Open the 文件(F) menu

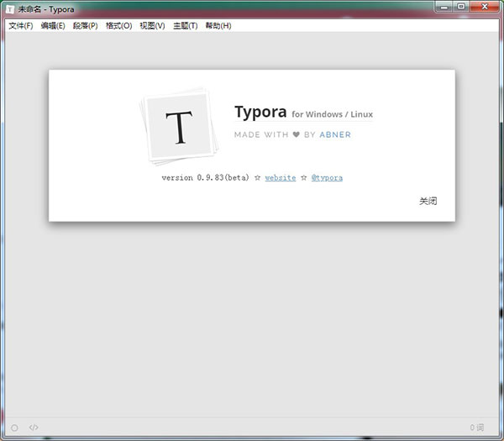tap(20, 26)
